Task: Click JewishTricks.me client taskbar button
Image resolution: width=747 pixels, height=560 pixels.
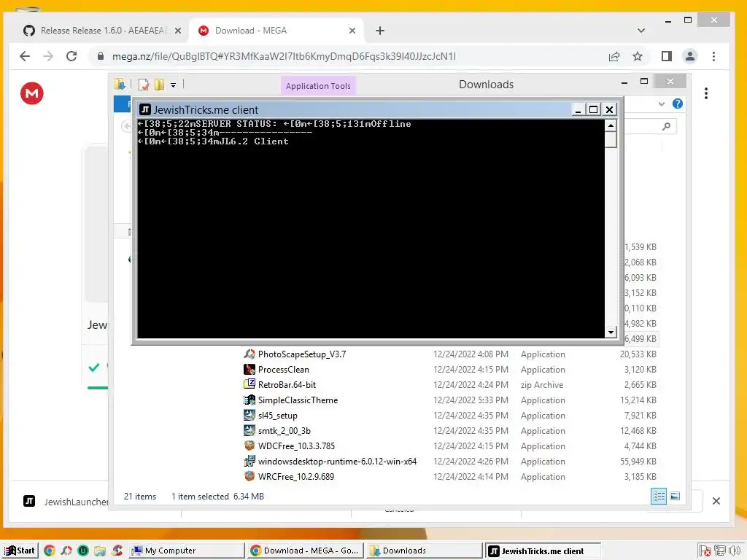Action: point(543,551)
